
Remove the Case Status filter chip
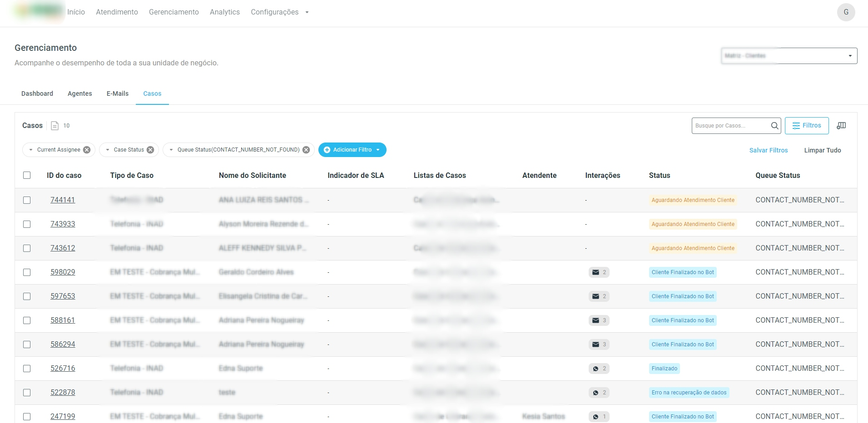pyautogui.click(x=150, y=150)
